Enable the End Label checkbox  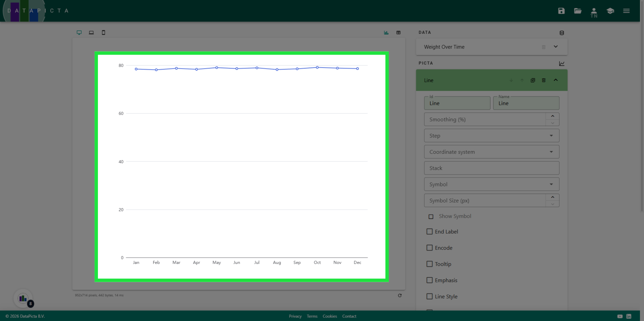pos(429,232)
